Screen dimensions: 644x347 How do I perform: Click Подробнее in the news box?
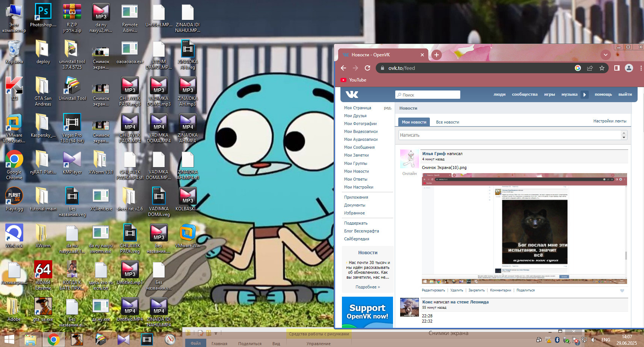click(367, 287)
